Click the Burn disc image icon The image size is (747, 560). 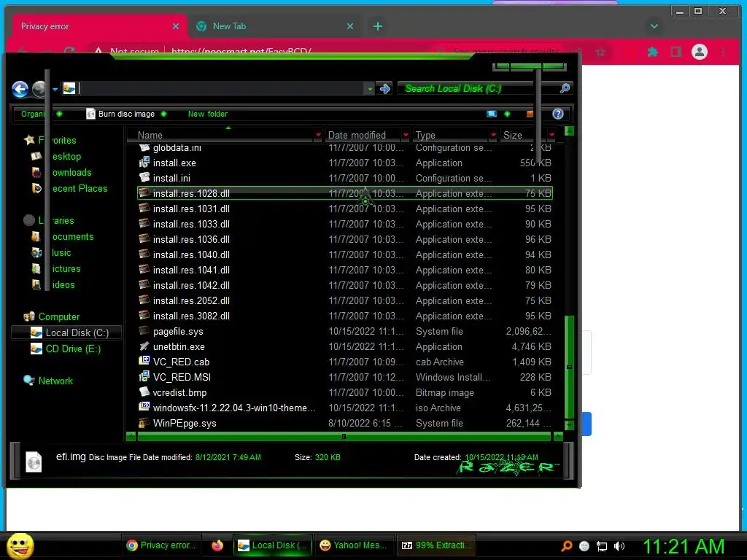pyautogui.click(x=90, y=114)
